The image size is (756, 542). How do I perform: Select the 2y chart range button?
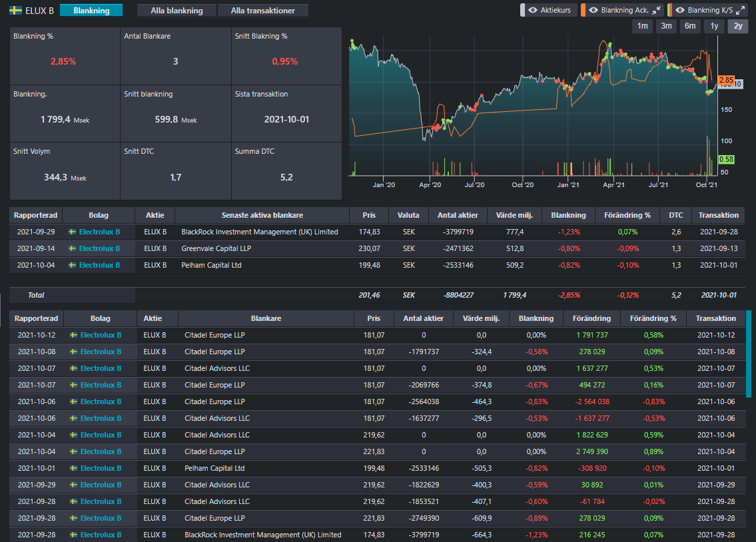737,26
